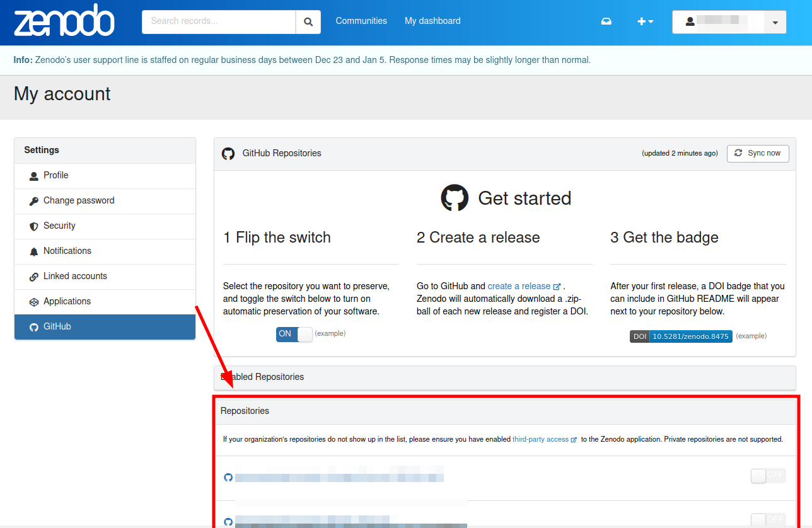Viewport: 812px width, 528px height.
Task: Click the Change password key icon
Action: coord(34,201)
